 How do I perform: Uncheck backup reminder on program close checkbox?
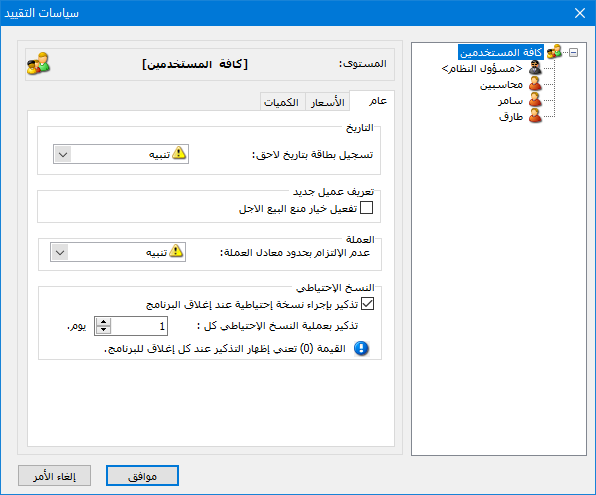pos(367,304)
